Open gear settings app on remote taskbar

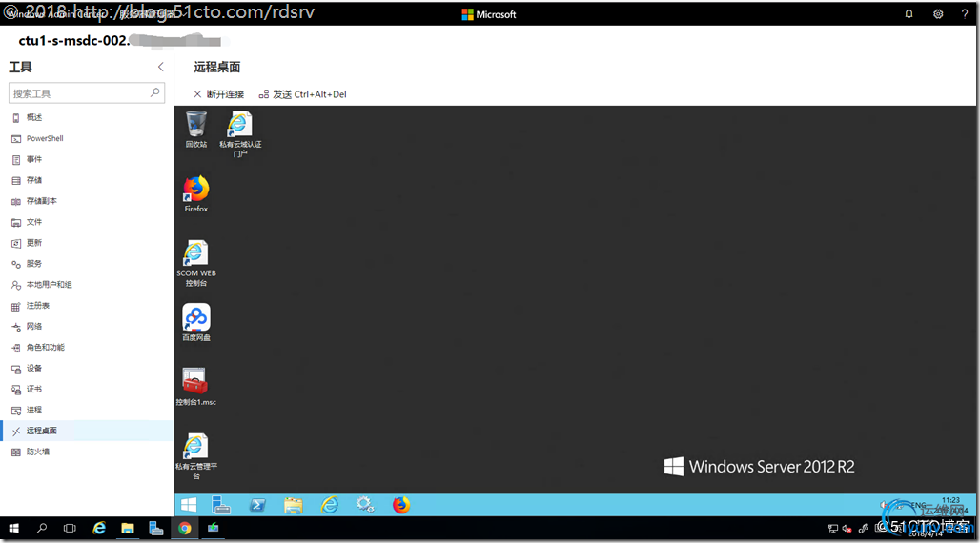tap(365, 505)
